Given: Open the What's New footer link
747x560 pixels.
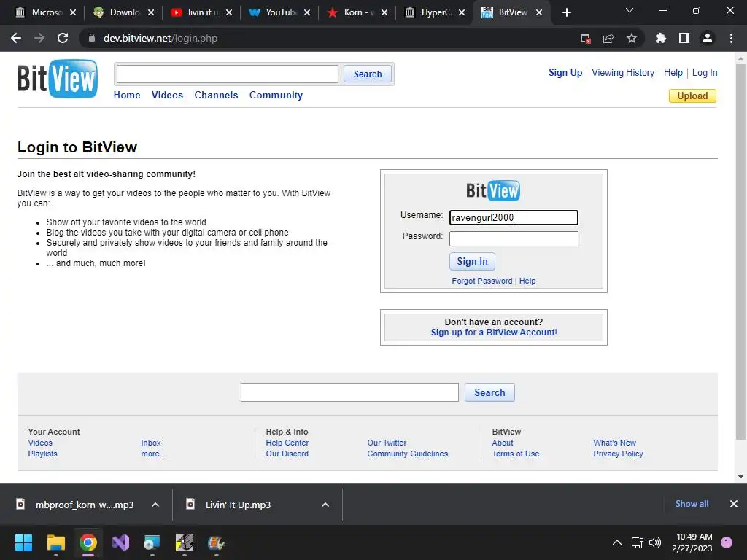Looking at the screenshot, I should click(x=614, y=443).
